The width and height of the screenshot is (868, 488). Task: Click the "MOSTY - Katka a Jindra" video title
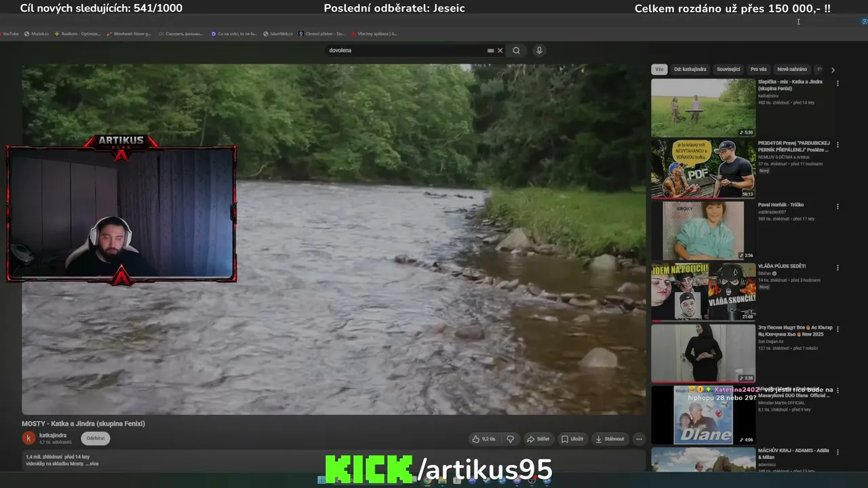(83, 424)
